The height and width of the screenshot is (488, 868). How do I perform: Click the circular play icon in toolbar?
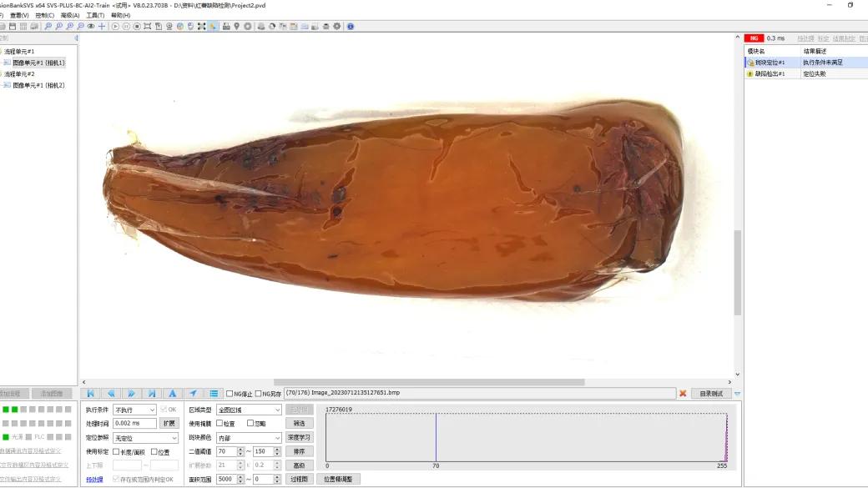(115, 26)
